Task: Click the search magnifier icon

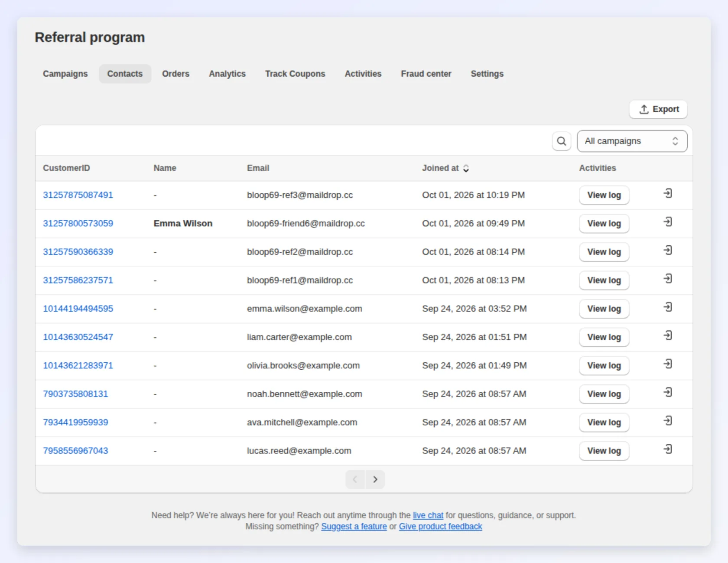Action: coord(561,141)
